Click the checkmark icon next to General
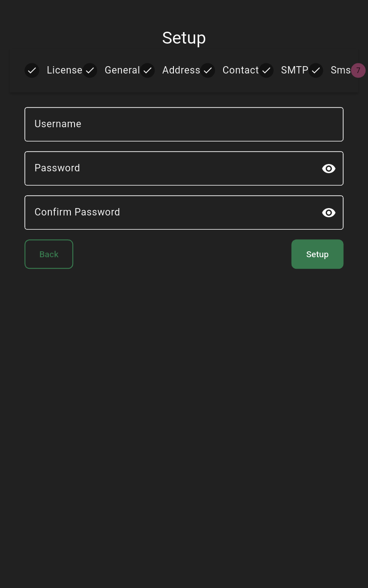The image size is (368, 588). click(90, 70)
